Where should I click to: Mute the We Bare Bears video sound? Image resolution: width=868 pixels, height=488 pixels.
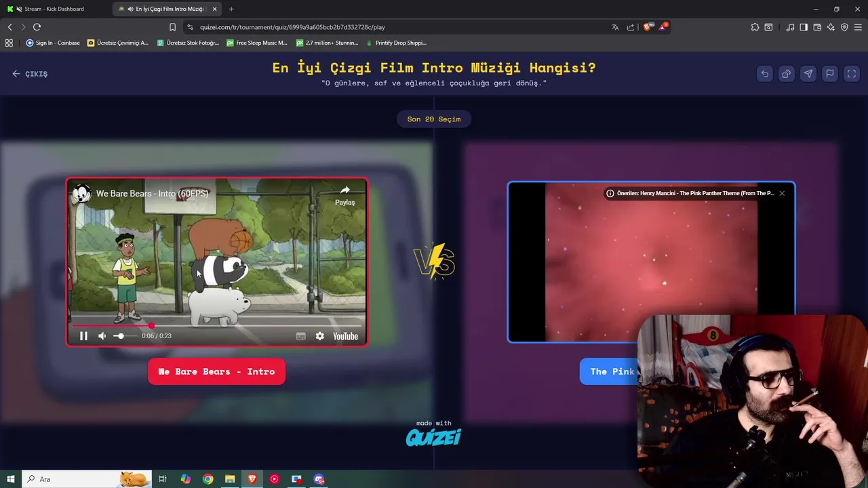click(x=102, y=336)
